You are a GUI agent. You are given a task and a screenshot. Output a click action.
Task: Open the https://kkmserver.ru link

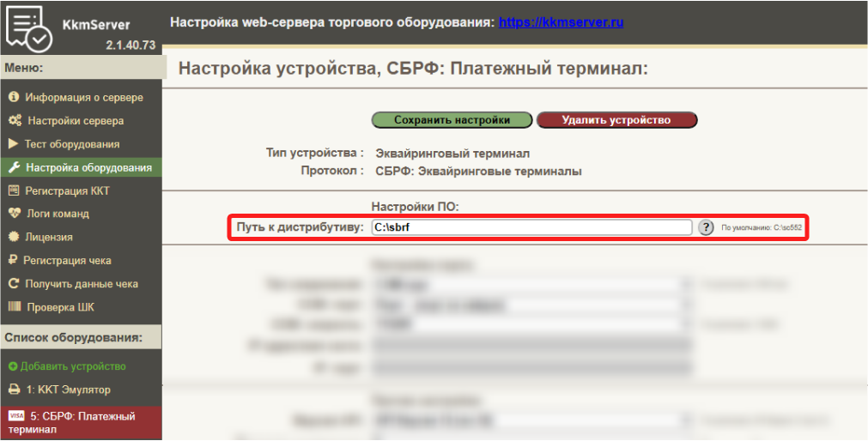[x=561, y=22]
